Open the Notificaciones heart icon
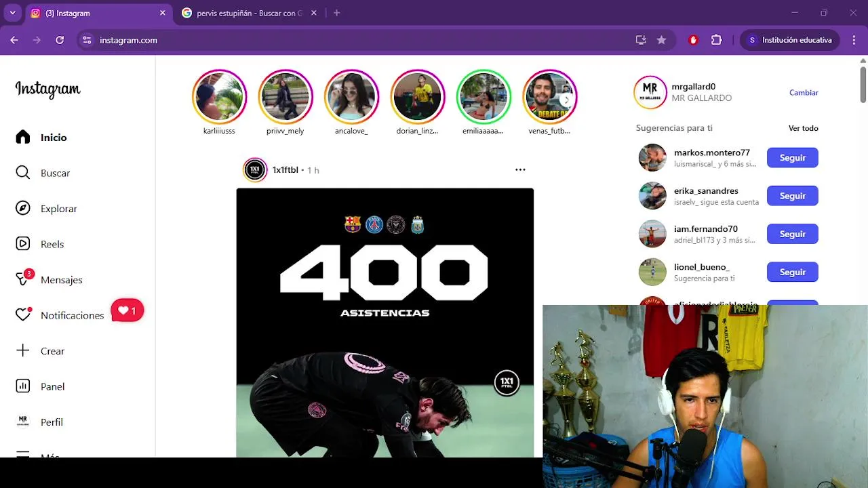The image size is (868, 488). point(23,314)
